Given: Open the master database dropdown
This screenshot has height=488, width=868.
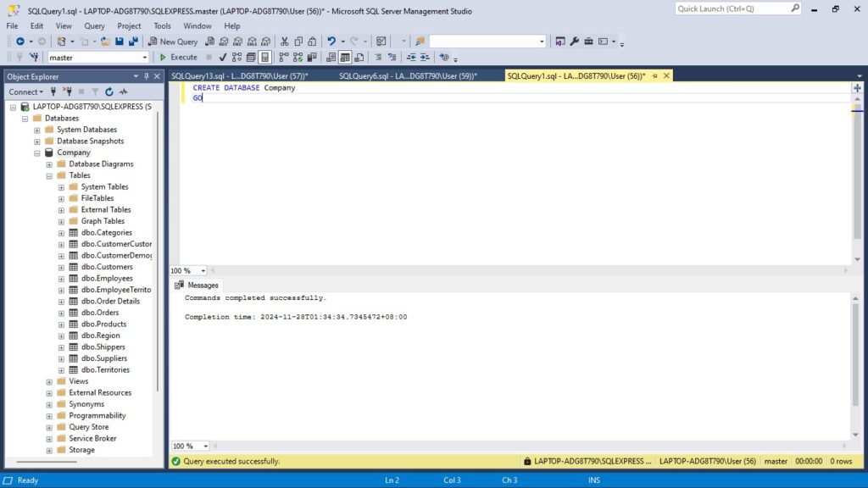Looking at the screenshot, I should pos(144,58).
